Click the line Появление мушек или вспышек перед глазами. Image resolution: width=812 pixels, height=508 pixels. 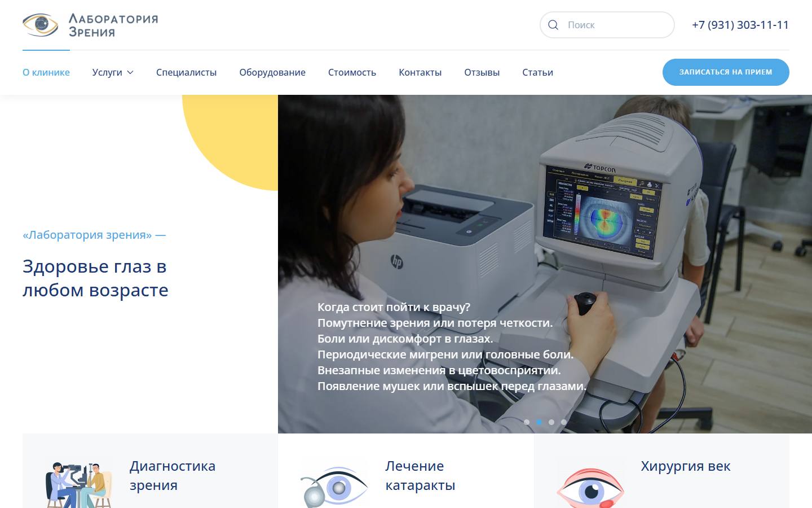click(452, 386)
